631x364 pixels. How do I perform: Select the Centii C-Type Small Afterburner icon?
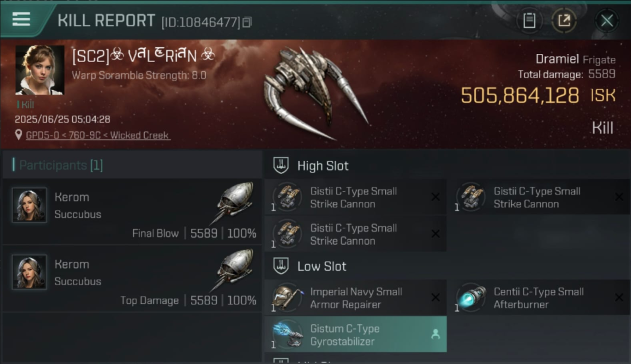coord(470,298)
